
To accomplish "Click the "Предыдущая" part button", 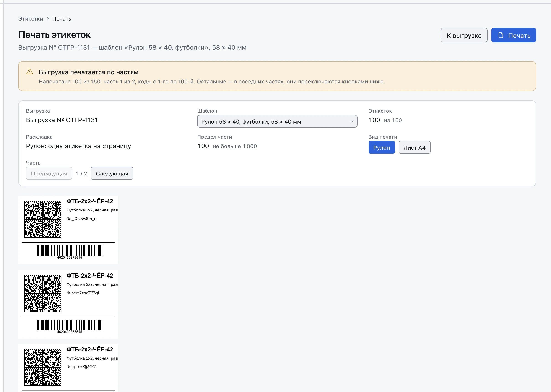I will click(49, 173).
